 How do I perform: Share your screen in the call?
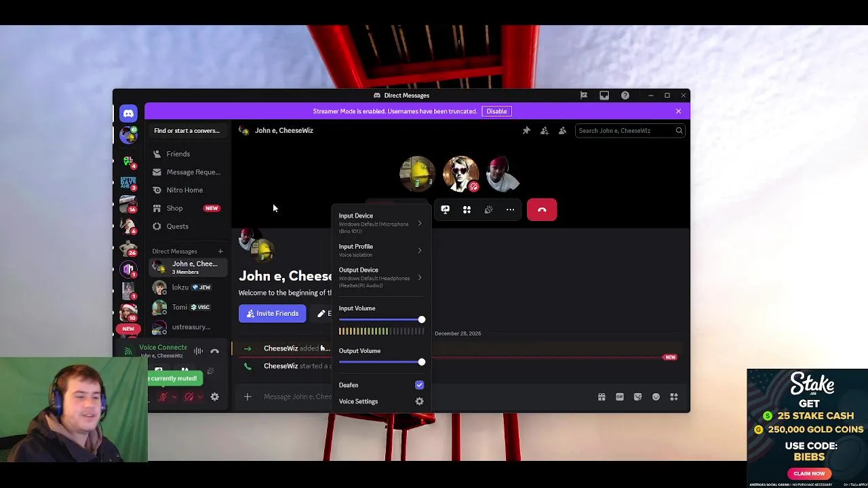[x=445, y=210]
